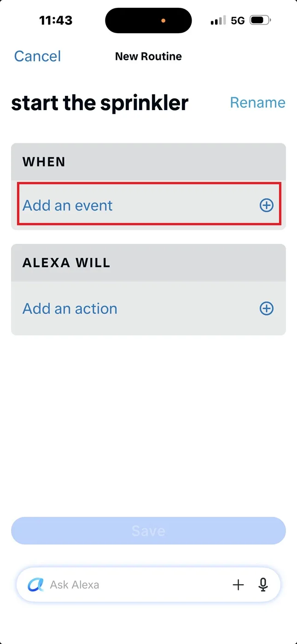Select the Add an event text
This screenshot has height=644, width=297.
68,205
